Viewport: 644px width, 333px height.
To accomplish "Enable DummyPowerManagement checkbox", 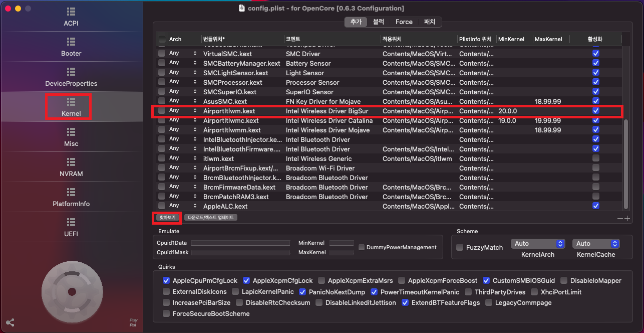I will point(362,247).
